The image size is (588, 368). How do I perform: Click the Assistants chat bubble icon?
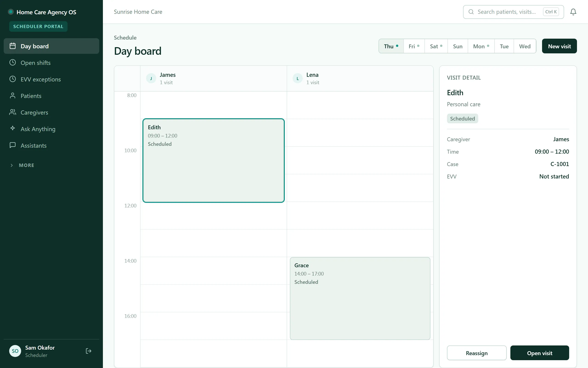click(13, 145)
